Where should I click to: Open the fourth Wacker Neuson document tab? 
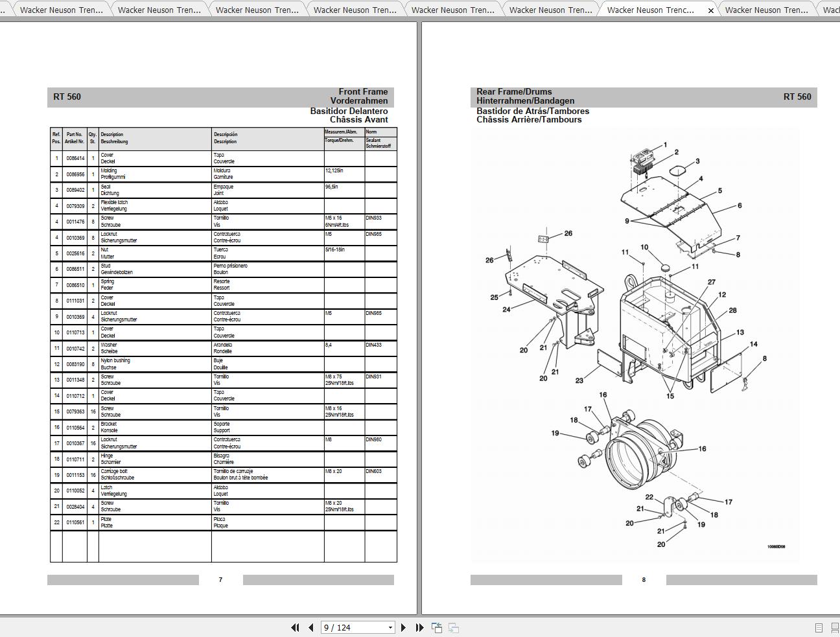(x=354, y=10)
